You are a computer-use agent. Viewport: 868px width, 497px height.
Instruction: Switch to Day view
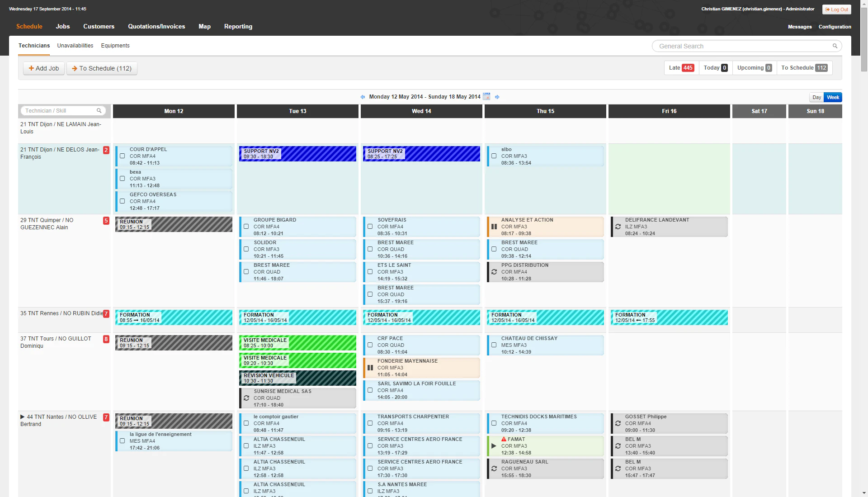[816, 97]
